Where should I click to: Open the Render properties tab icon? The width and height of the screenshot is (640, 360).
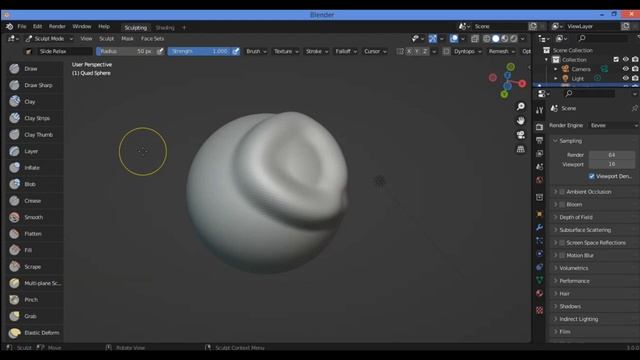(540, 127)
